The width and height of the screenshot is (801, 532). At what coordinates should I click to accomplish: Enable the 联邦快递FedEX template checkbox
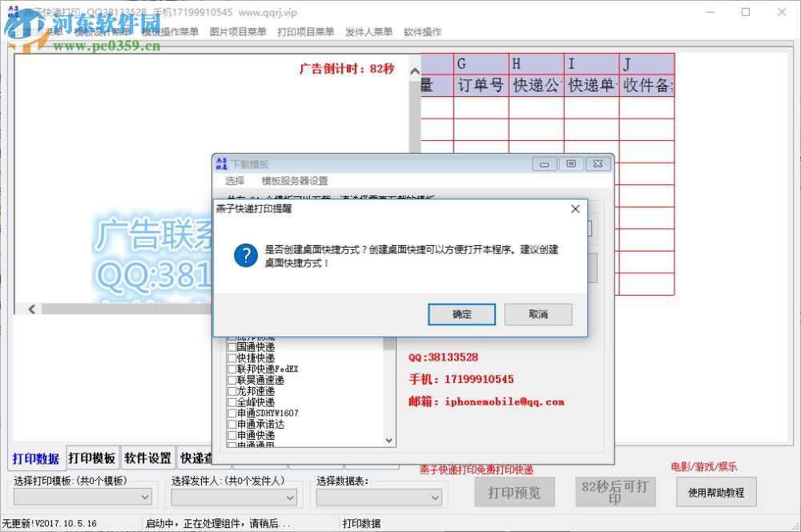[231, 369]
